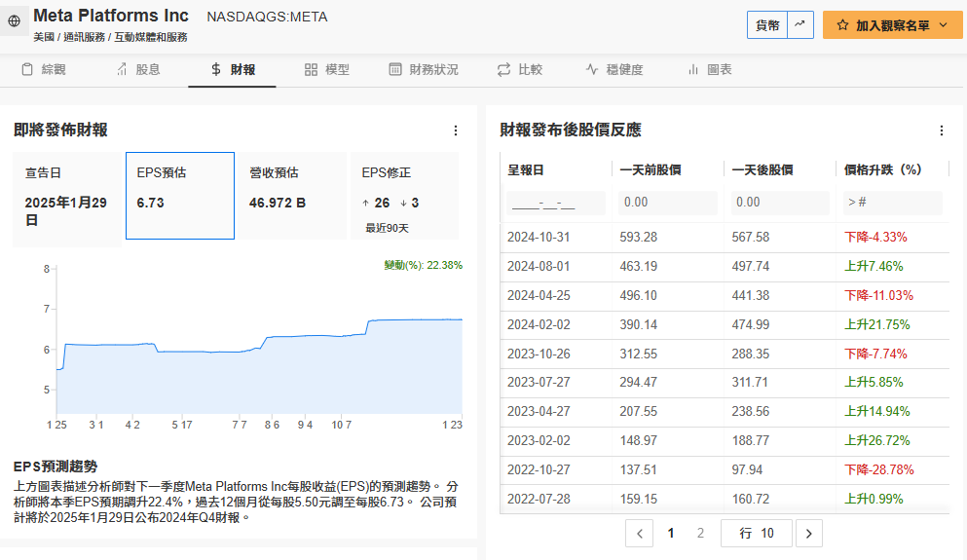Viewport: 967px width, 560px height.
Task: Go to the next table page
Action: tap(809, 534)
